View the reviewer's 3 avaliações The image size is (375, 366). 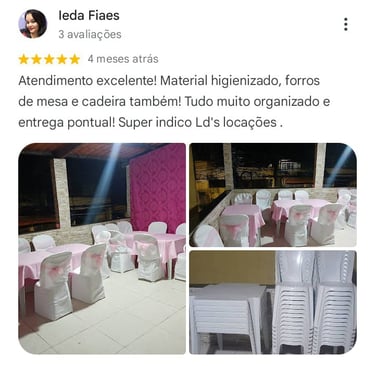(x=90, y=34)
